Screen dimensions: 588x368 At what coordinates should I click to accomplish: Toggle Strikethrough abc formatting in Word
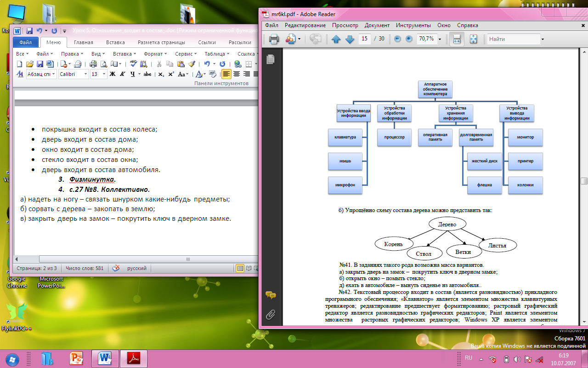tap(147, 74)
